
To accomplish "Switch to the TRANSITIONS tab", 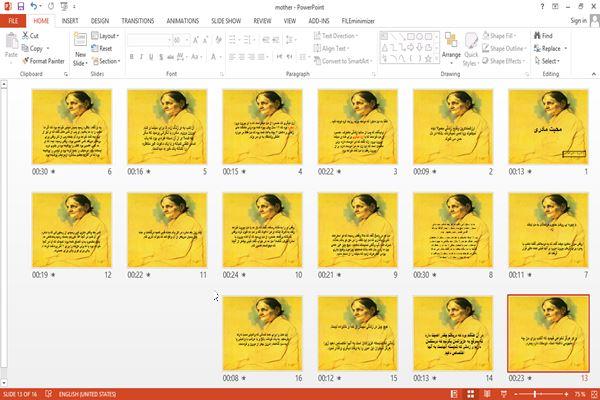I will pyautogui.click(x=137, y=21).
